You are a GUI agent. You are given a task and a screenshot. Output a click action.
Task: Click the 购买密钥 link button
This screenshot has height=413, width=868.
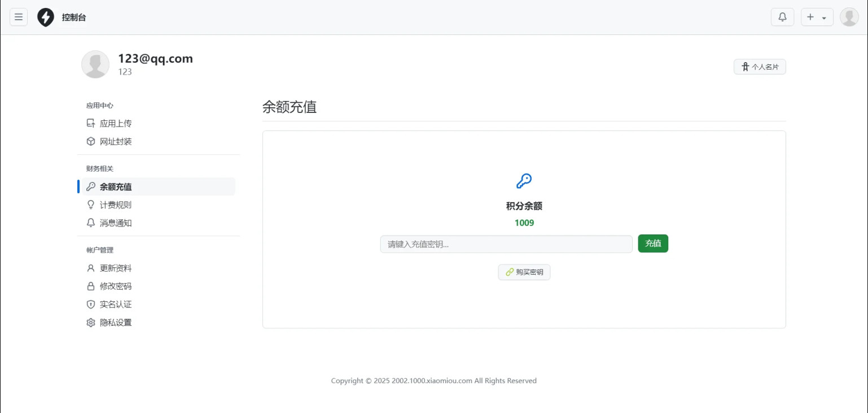pos(524,272)
